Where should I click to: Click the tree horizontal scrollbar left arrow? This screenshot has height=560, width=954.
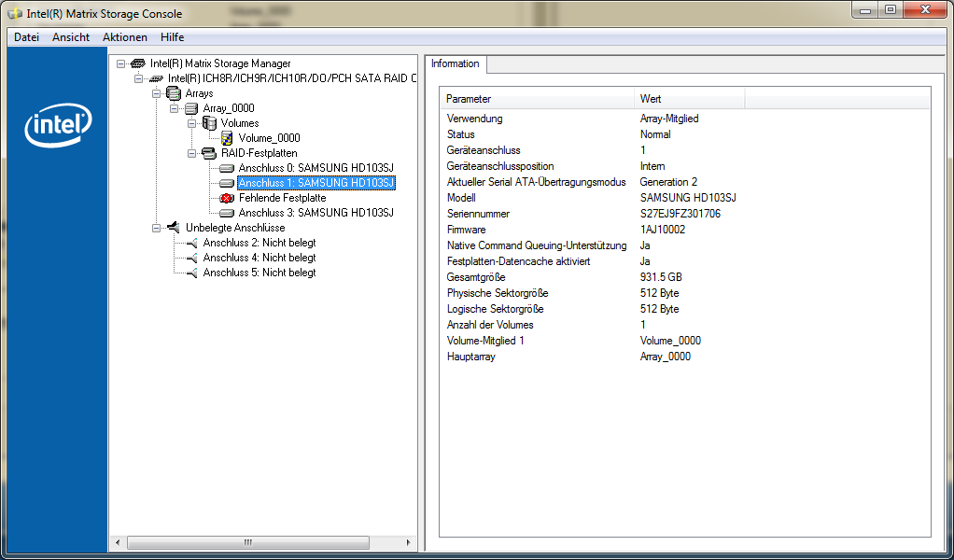(x=119, y=542)
